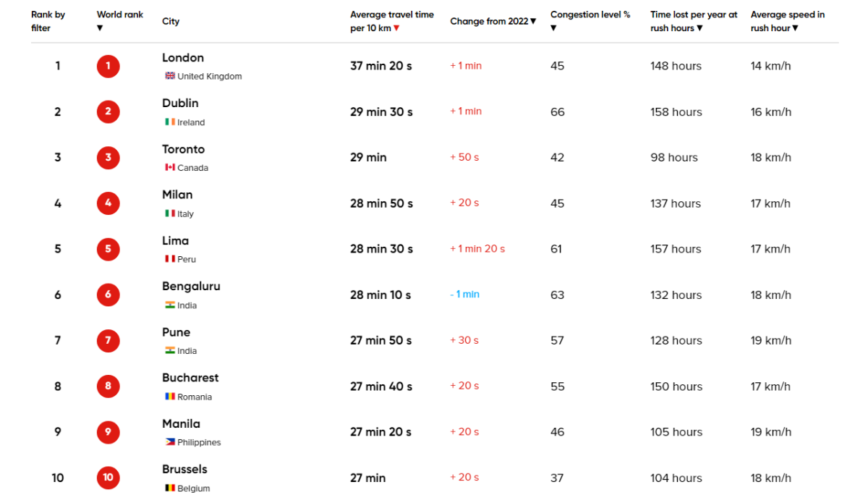
Task: Click the Rank by filter header
Action: [x=48, y=21]
